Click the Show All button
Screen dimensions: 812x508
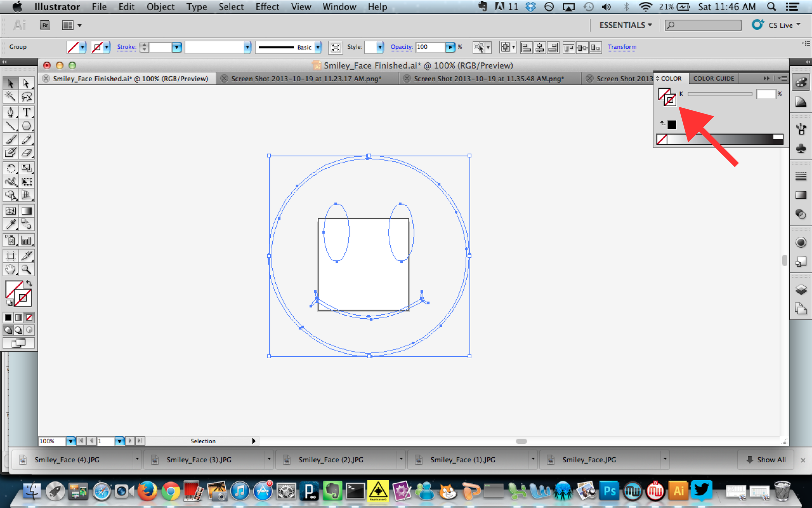point(766,460)
